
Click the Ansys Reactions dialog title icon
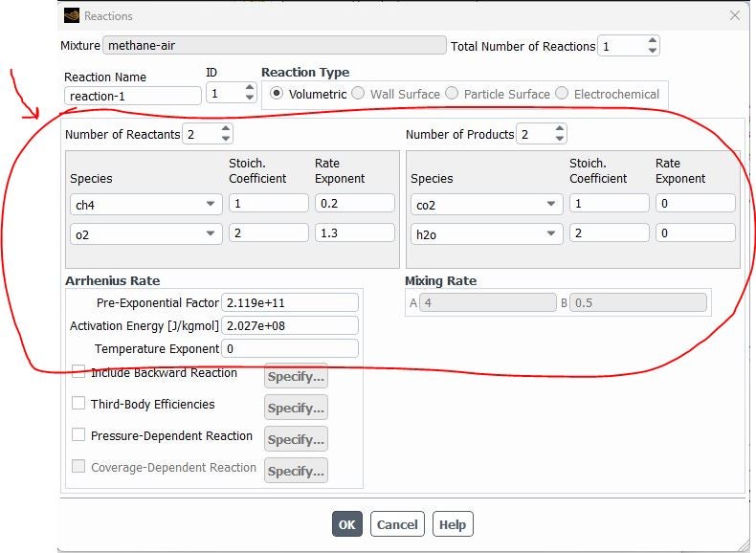pyautogui.click(x=72, y=15)
